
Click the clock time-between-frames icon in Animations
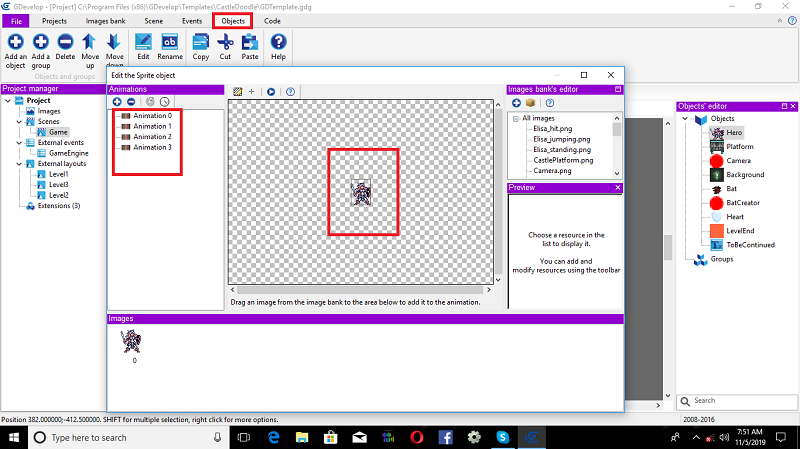164,102
